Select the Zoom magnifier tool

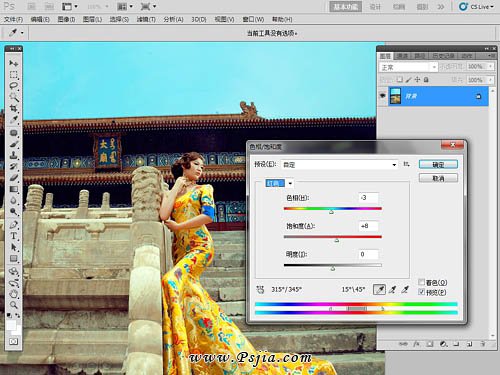click(x=13, y=305)
